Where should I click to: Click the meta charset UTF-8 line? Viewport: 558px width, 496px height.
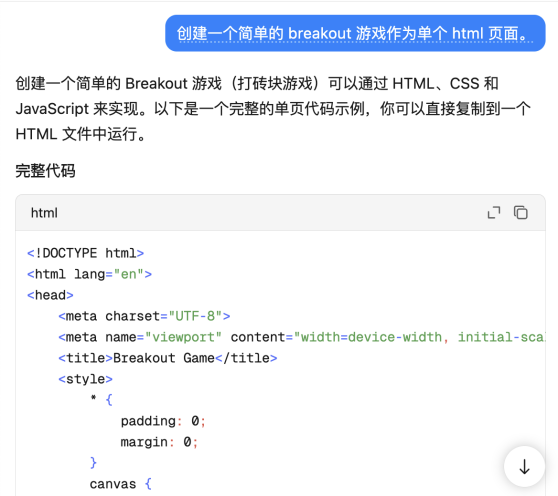point(144,316)
